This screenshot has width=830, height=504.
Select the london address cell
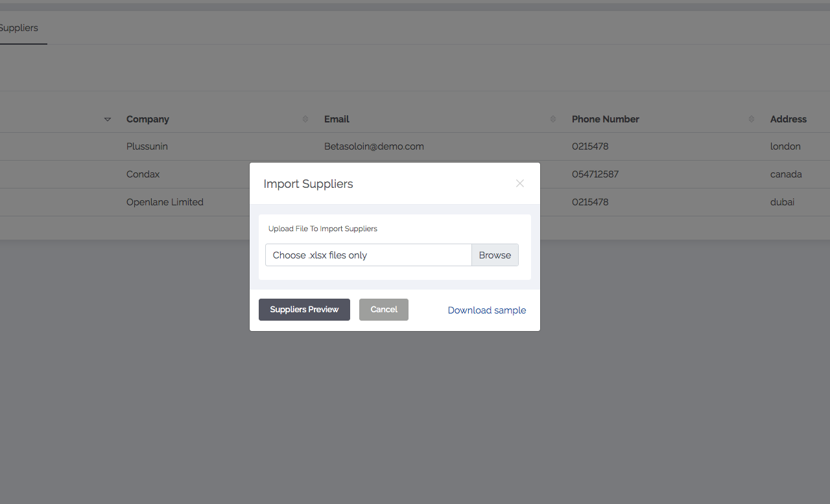785,146
